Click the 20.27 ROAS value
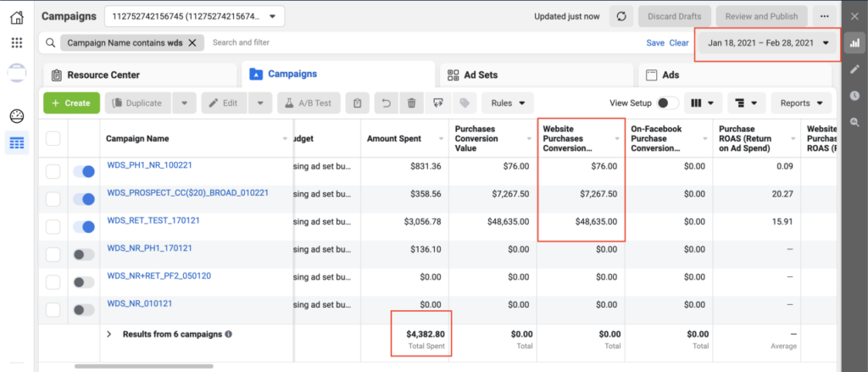This screenshot has height=372, width=868. point(782,194)
